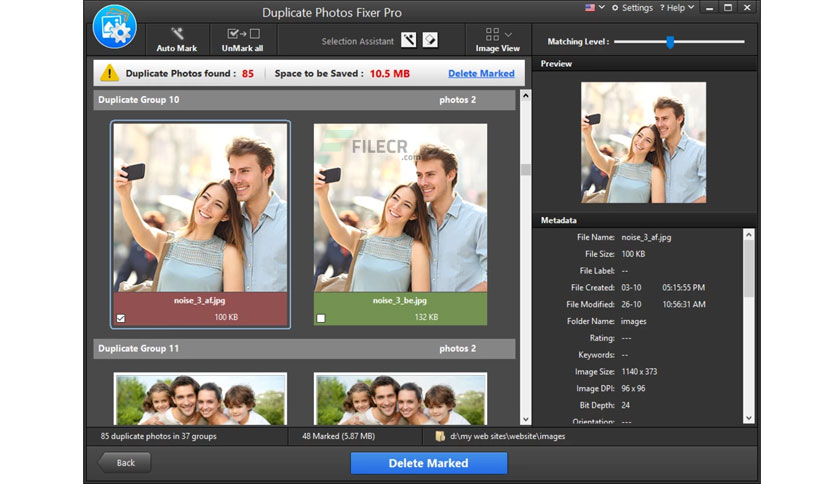Click the metadata scrollbar thumb
The height and width of the screenshot is (484, 836).
749,269
